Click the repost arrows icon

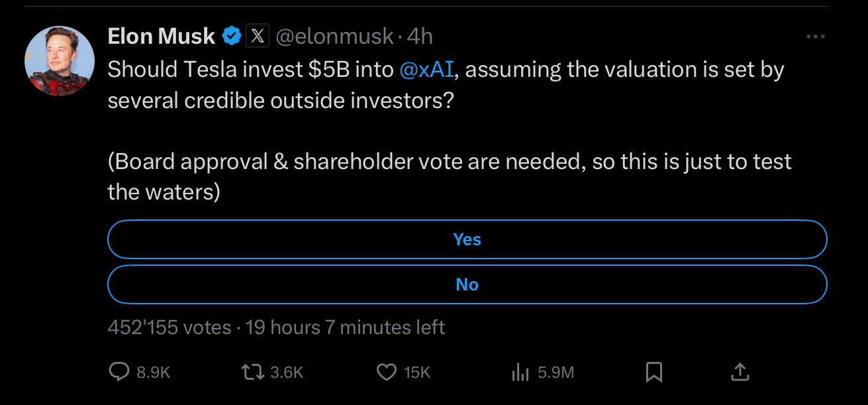(252, 373)
